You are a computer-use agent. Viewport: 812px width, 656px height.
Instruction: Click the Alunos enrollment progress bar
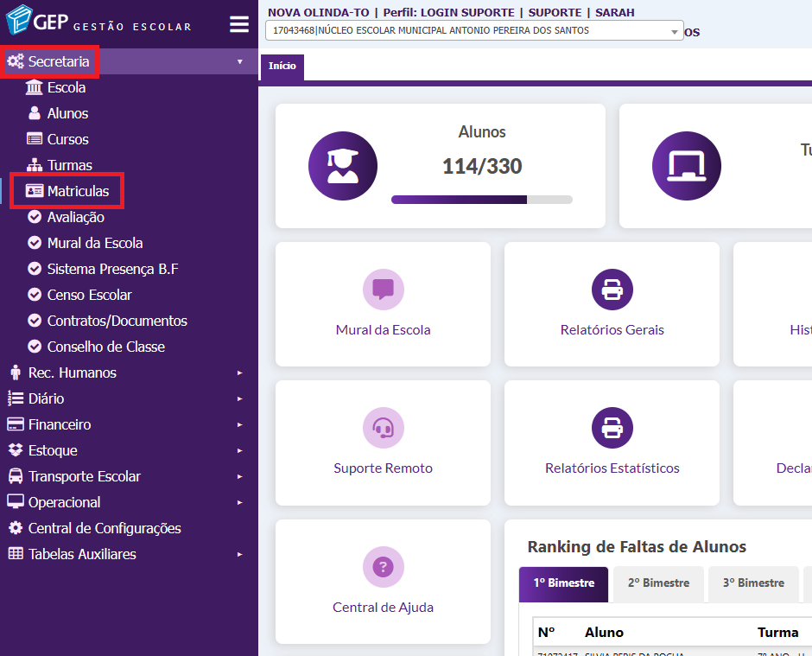pos(481,200)
